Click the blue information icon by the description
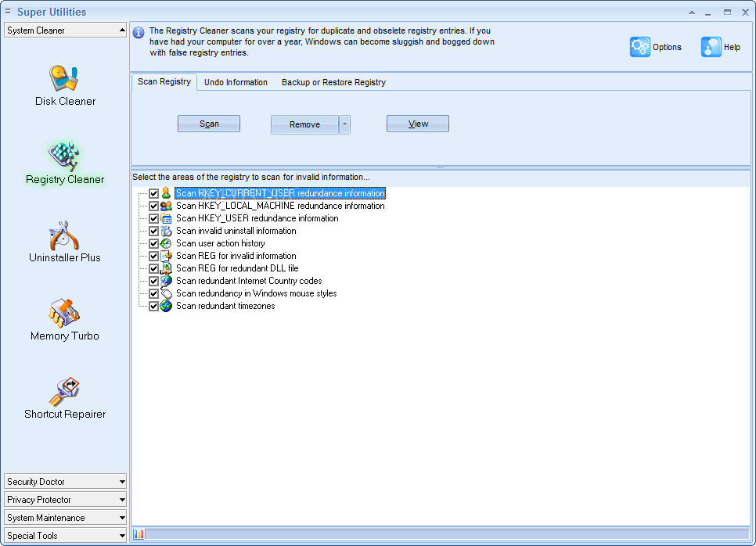The image size is (756, 546). (x=139, y=33)
